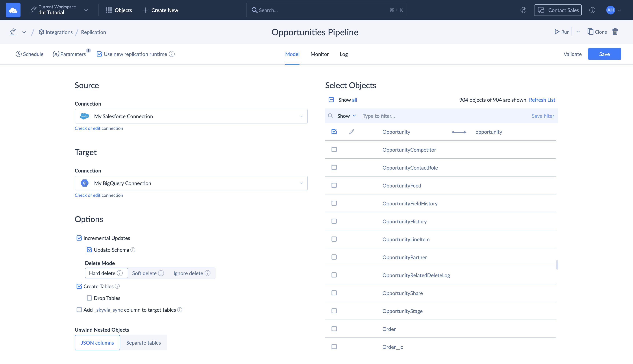Open the AH user avatar menu
633x364 pixels.
click(610, 10)
